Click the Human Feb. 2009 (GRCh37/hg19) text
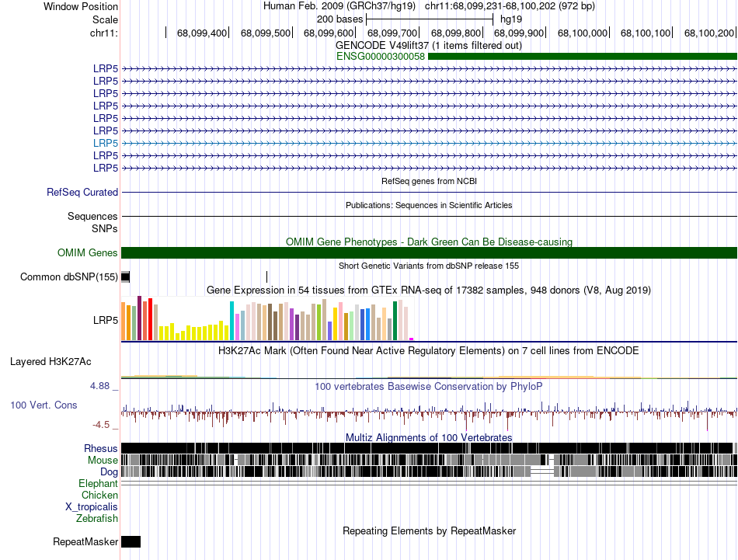Viewport: 738px width, 560px height. 339,6
